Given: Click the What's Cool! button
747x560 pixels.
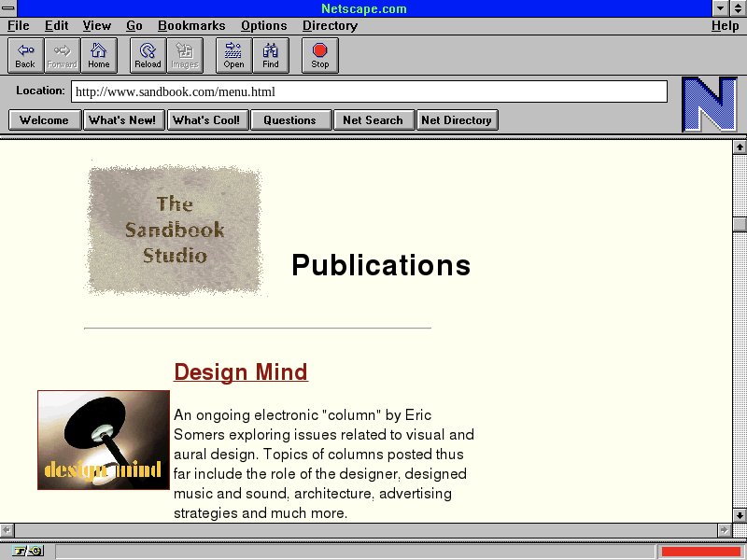Looking at the screenshot, I should [206, 119].
